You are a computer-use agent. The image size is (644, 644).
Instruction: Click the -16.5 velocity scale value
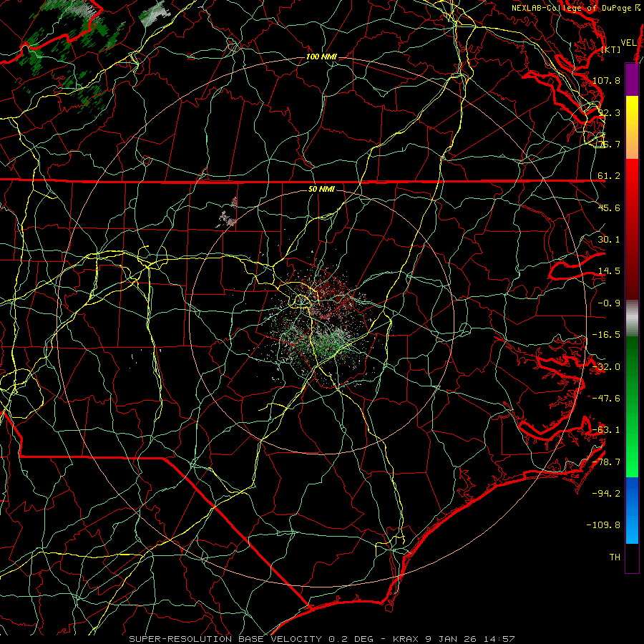point(606,335)
